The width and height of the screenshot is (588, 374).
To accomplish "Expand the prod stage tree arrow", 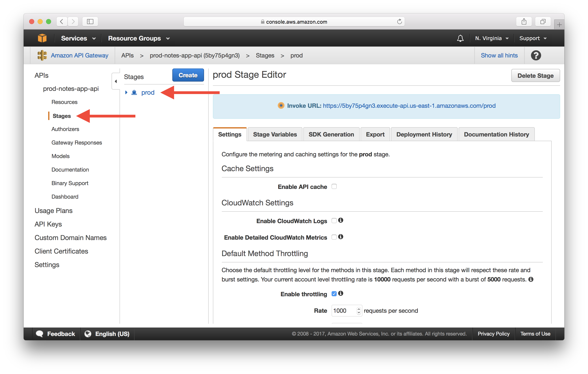I will tap(126, 93).
